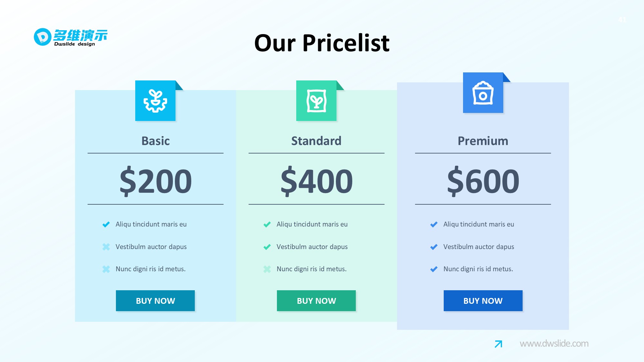Select the $200 price text
The width and height of the screenshot is (644, 362).
click(x=156, y=181)
